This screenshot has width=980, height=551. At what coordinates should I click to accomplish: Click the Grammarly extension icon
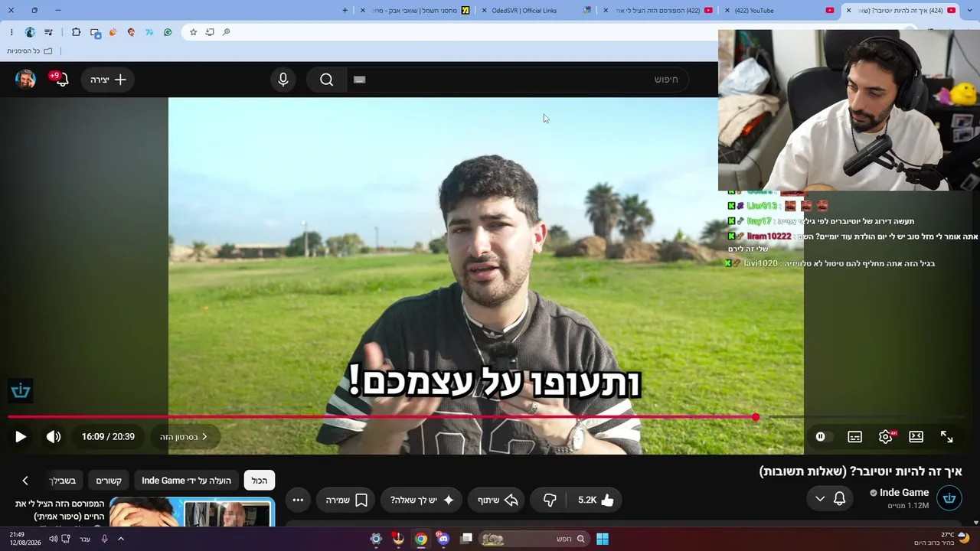click(168, 32)
